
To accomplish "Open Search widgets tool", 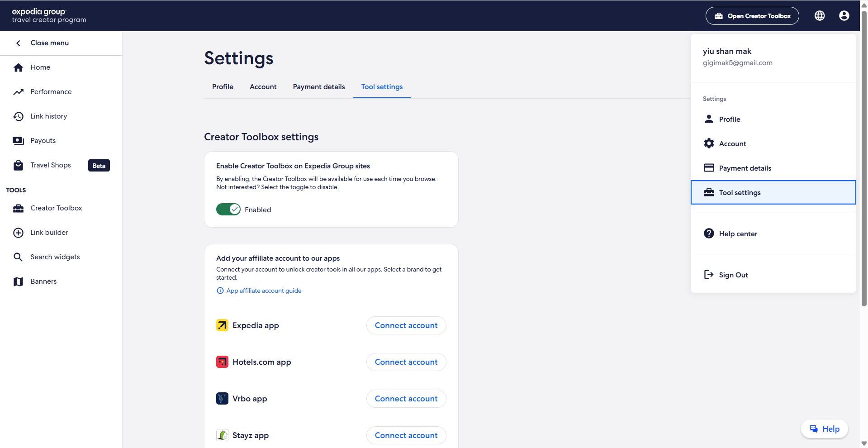I will [x=55, y=257].
